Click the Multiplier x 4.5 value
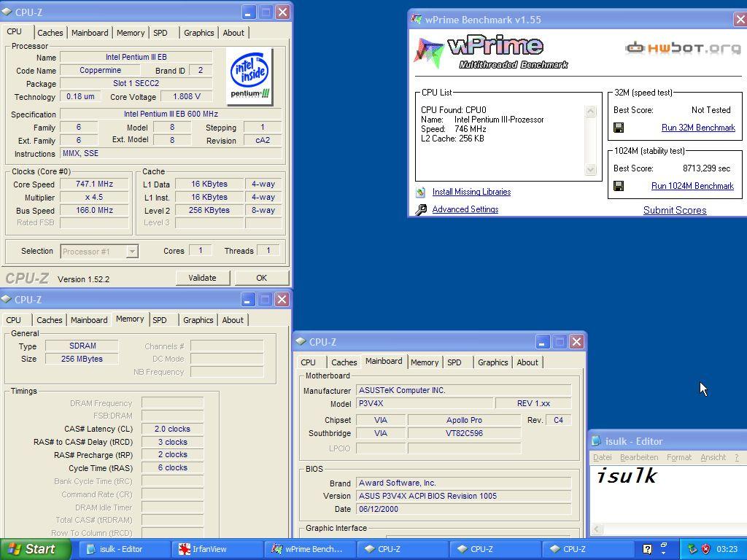 point(94,197)
